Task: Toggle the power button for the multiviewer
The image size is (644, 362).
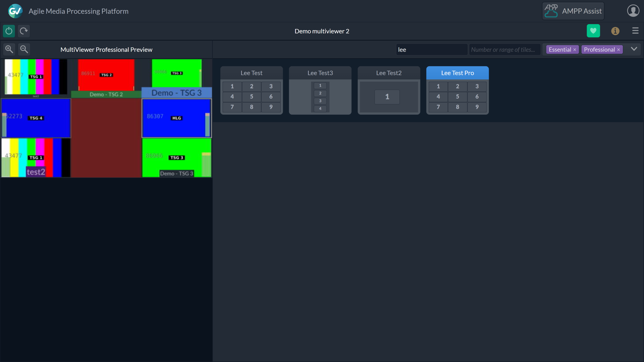Action: (x=9, y=31)
